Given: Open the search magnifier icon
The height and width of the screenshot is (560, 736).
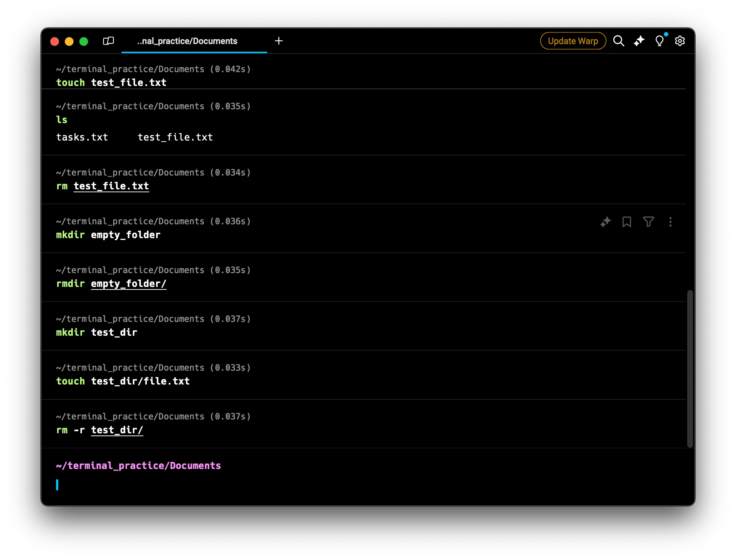Looking at the screenshot, I should pyautogui.click(x=618, y=41).
